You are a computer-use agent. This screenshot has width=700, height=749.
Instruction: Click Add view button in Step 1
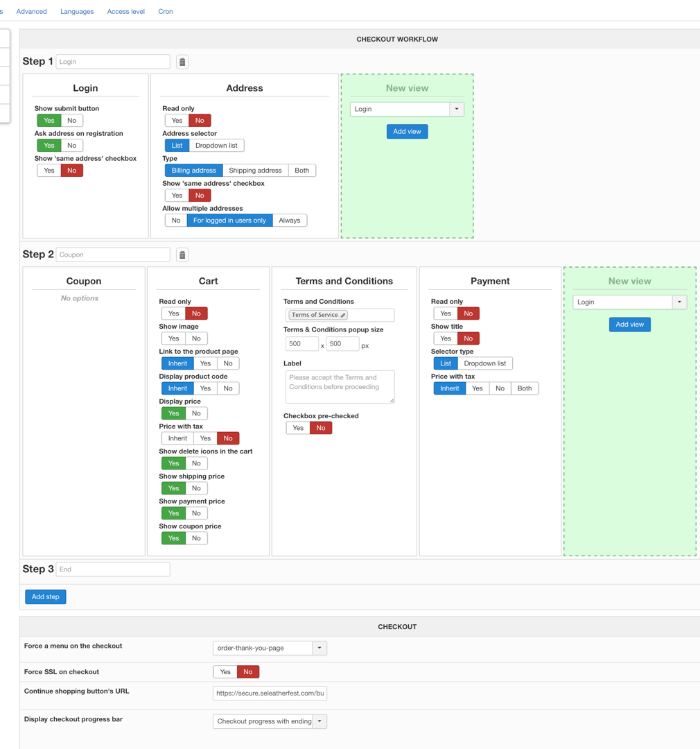407,132
